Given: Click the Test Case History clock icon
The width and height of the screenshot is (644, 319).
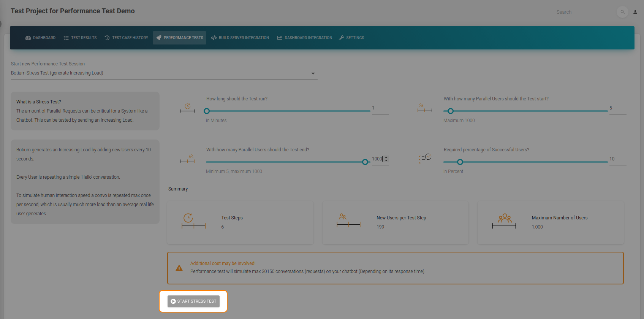Looking at the screenshot, I should pos(107,38).
